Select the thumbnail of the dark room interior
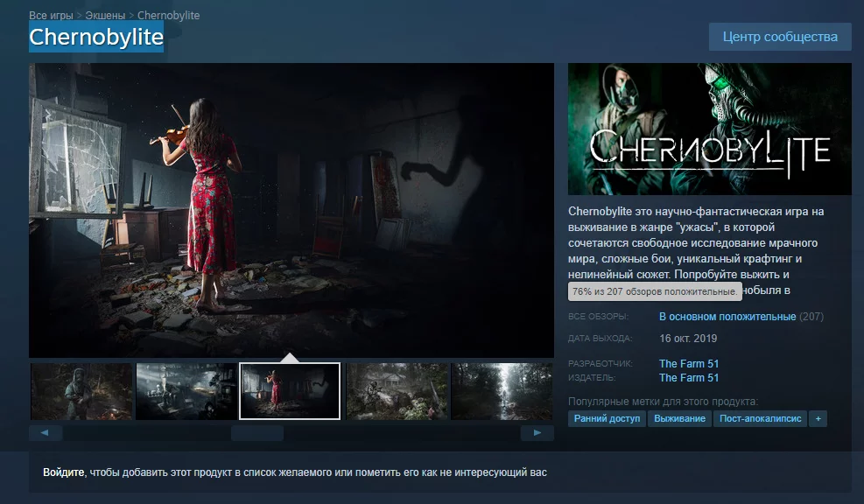The width and height of the screenshot is (864, 504). (x=186, y=391)
